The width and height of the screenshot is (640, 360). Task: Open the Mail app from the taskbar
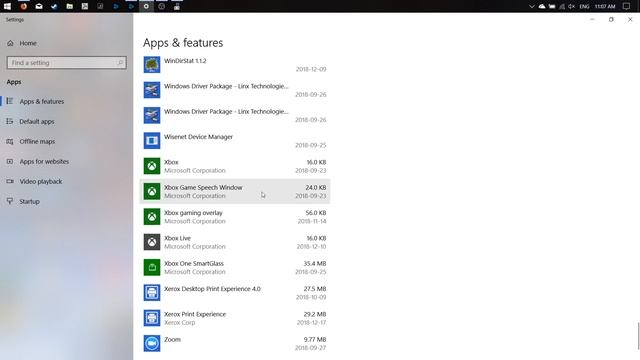(x=39, y=6)
